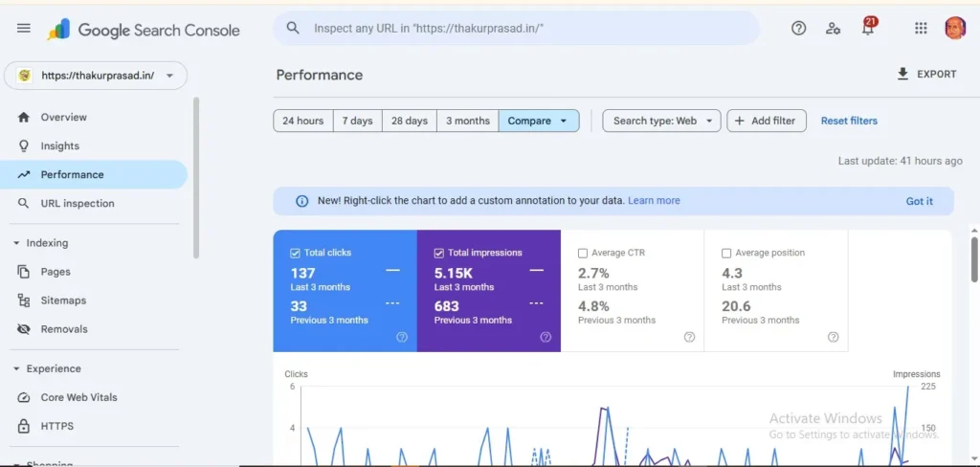The height and width of the screenshot is (467, 980).
Task: Open the account profile avatar
Action: point(955,28)
